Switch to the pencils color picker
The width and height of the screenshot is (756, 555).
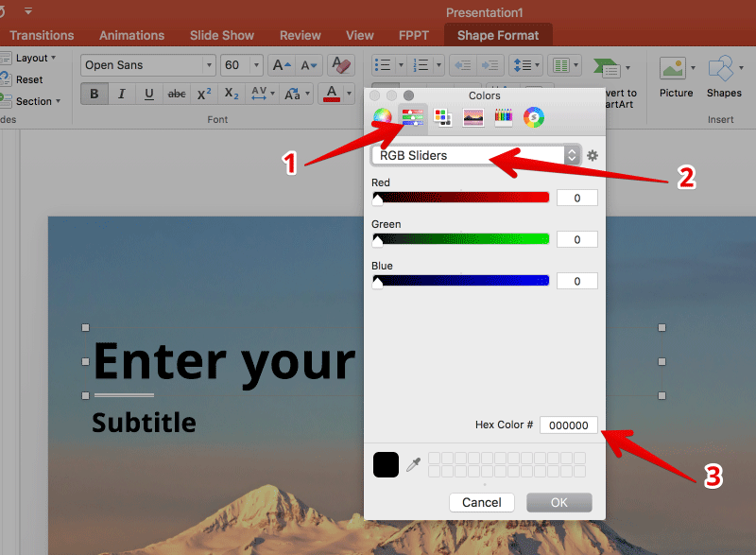click(504, 117)
